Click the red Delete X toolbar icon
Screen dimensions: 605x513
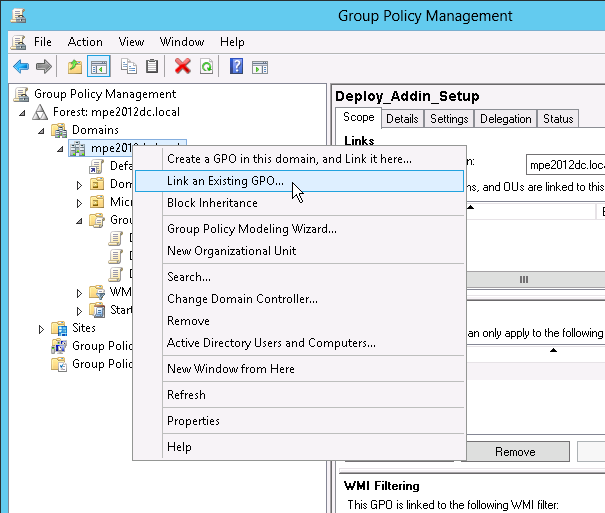click(182, 67)
